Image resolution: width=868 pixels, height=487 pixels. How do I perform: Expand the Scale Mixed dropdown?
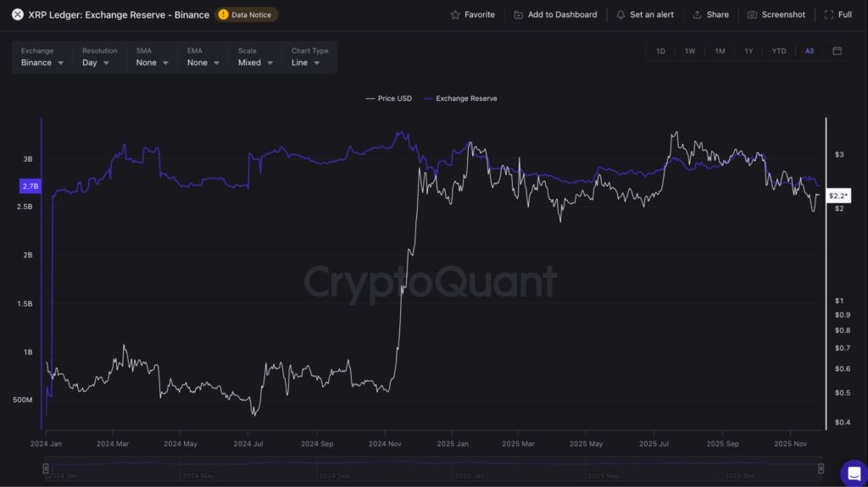coord(255,63)
